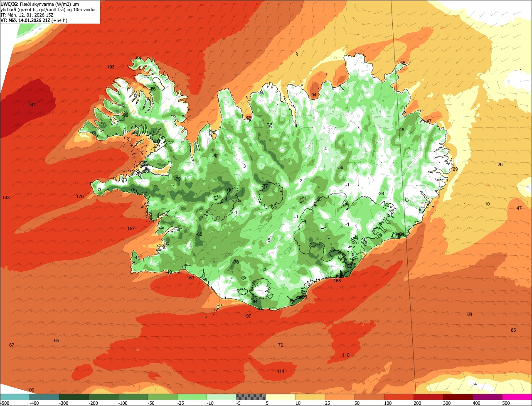The width and height of the screenshot is (532, 406).
Task: Pick the green legend swatch starting at -50
Action: (x=163, y=397)
